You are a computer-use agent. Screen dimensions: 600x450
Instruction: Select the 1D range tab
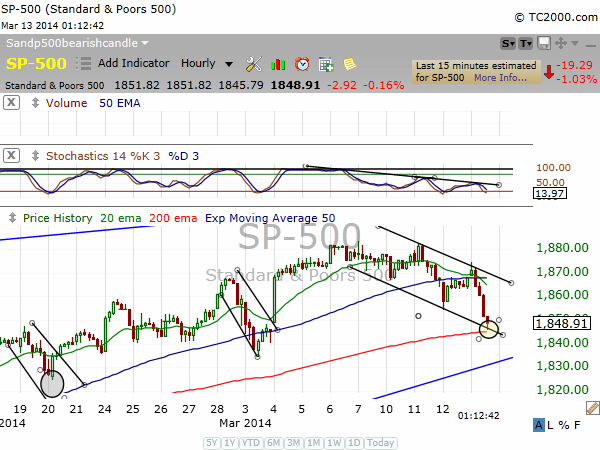[354, 443]
